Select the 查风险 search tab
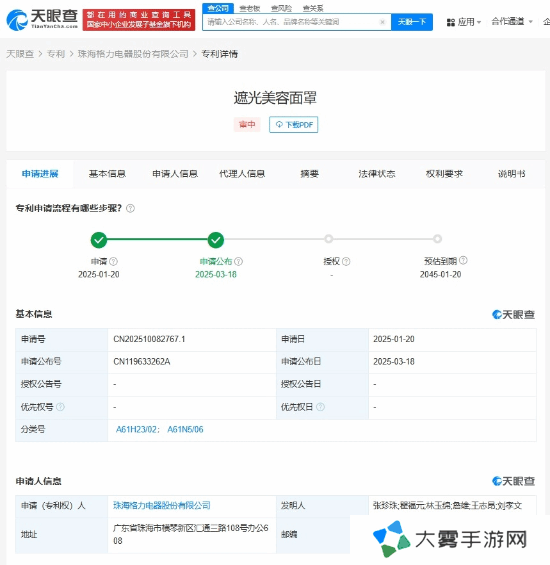 tap(281, 8)
